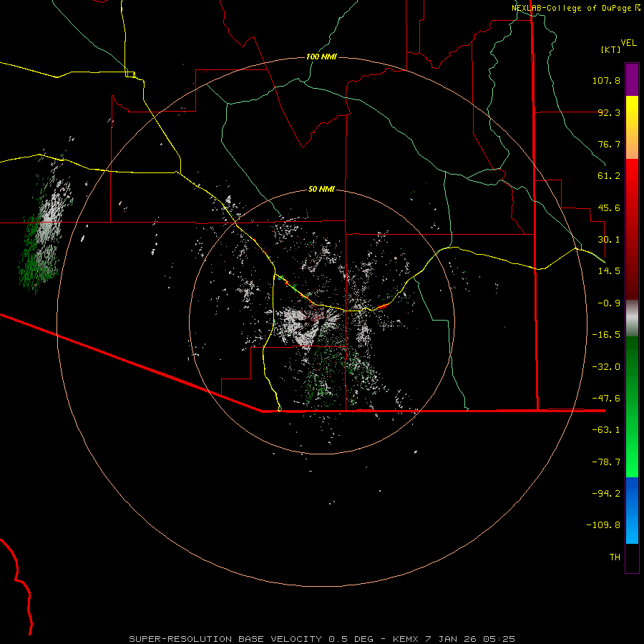Click the gray segment of the velocity color bar
The width and height of the screenshot is (644, 644).
click(x=632, y=318)
